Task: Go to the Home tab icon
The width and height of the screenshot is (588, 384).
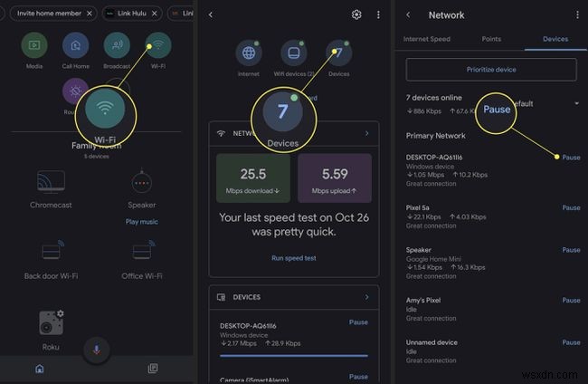Action: tap(40, 369)
